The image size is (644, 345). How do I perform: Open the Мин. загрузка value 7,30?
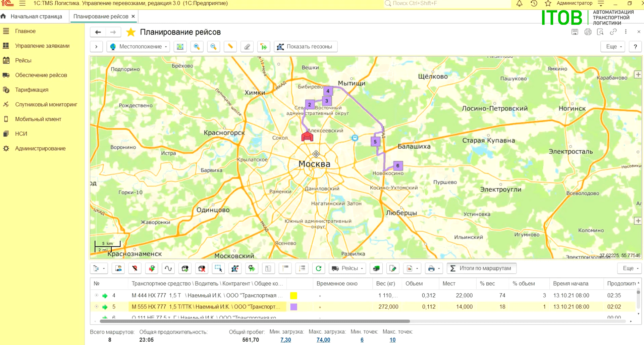pyautogui.click(x=285, y=340)
